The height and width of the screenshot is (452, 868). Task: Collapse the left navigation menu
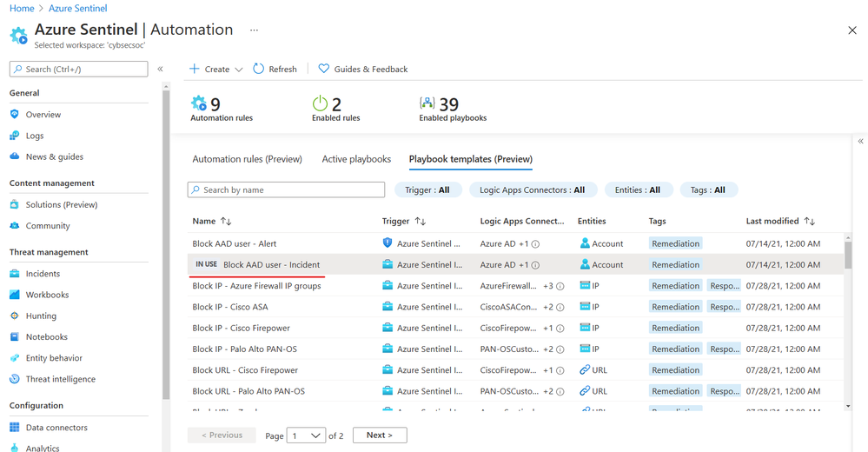[160, 69]
